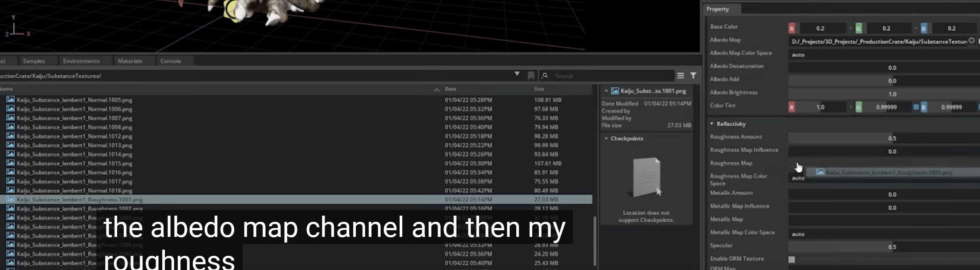The width and height of the screenshot is (980, 270).
Task: Adjust the Metallic Map Influence slider
Action: (x=884, y=208)
